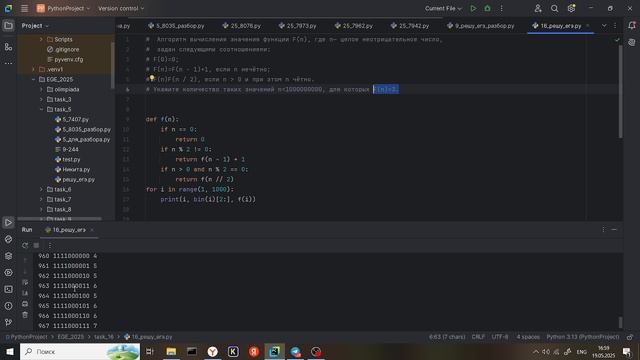The image size is (640, 360).
Task: Expand the task_7 folder
Action: click(x=41, y=199)
